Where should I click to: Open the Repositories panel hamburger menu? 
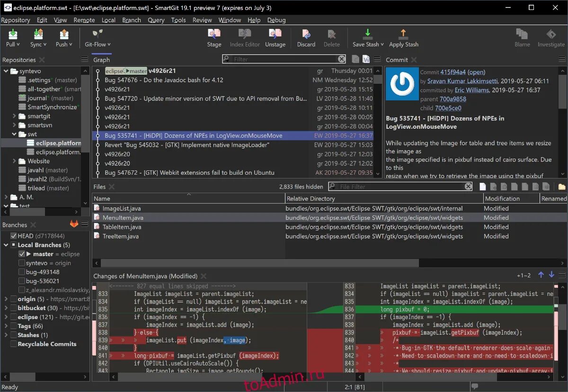click(x=85, y=60)
